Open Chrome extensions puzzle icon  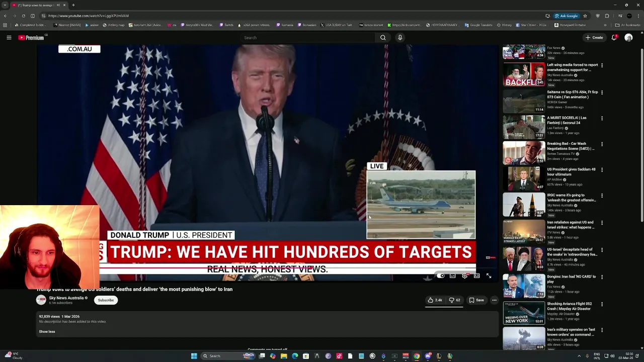(x=607, y=16)
